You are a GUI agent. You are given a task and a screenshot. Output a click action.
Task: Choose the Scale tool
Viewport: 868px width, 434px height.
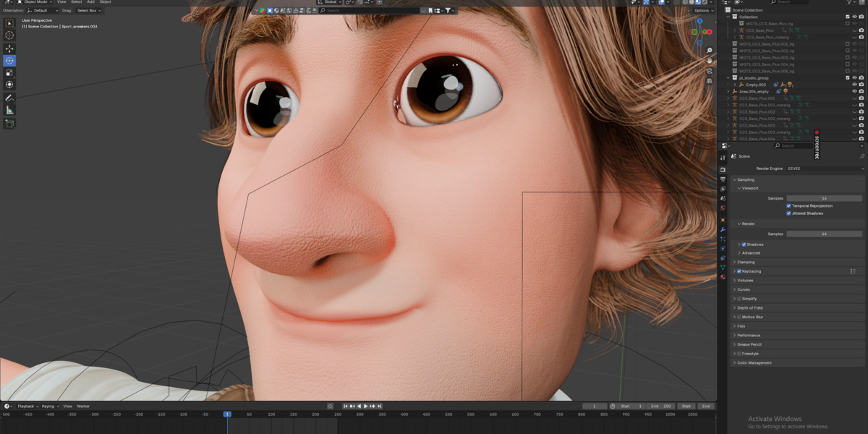click(x=9, y=72)
